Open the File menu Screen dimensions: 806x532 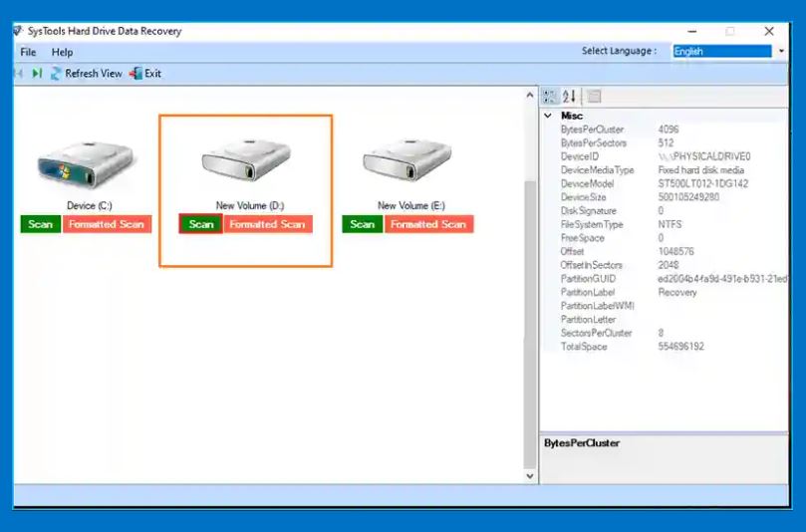click(x=28, y=52)
